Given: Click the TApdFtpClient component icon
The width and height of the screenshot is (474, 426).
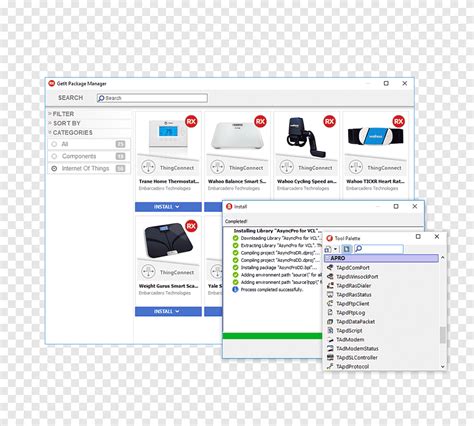Looking at the screenshot, I should (x=330, y=304).
